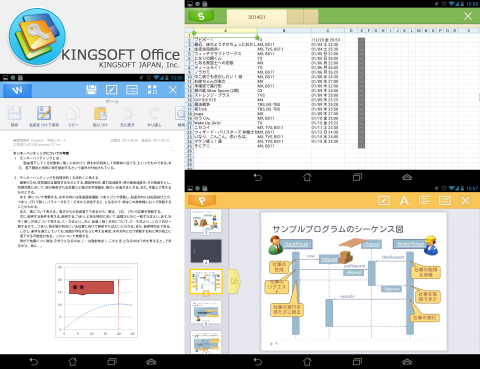Screen dimensions: 480x369
Task: Open the orange P menu button in Presentation
Action: (x=202, y=201)
